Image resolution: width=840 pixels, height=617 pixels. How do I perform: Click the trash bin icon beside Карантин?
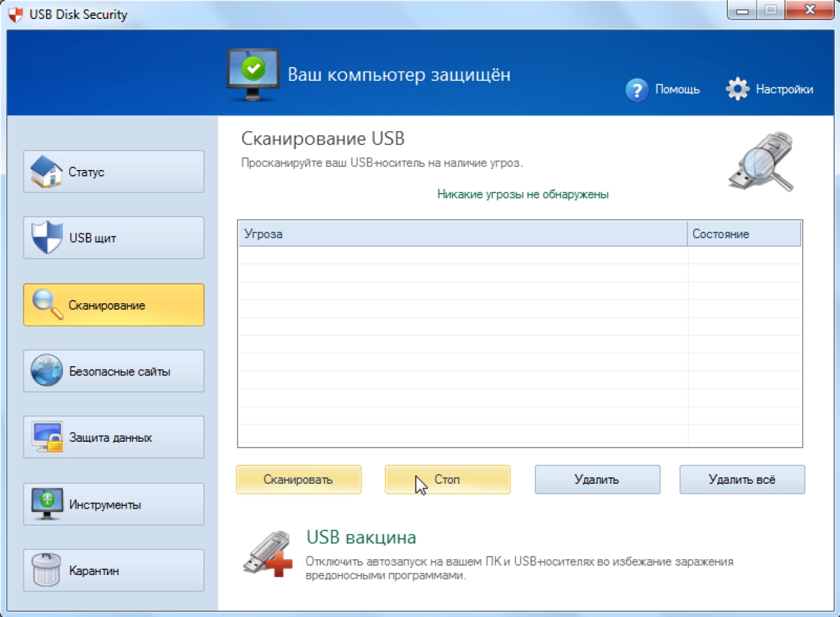(47, 570)
